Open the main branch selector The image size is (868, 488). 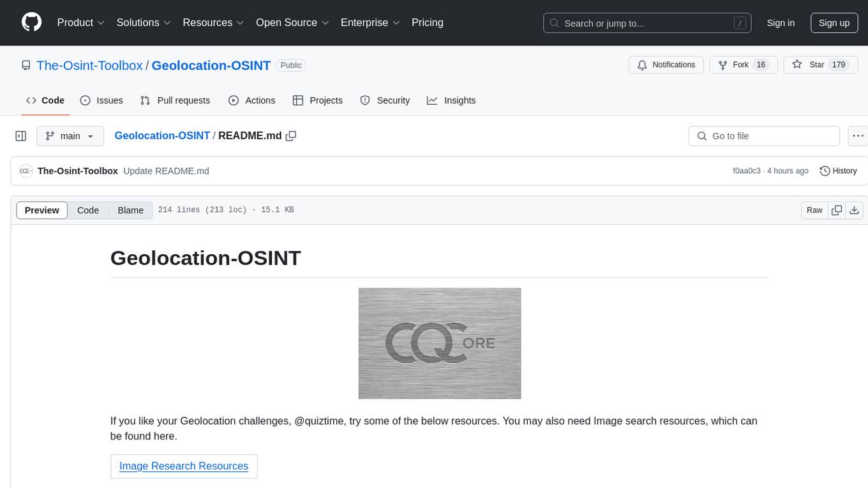point(70,136)
